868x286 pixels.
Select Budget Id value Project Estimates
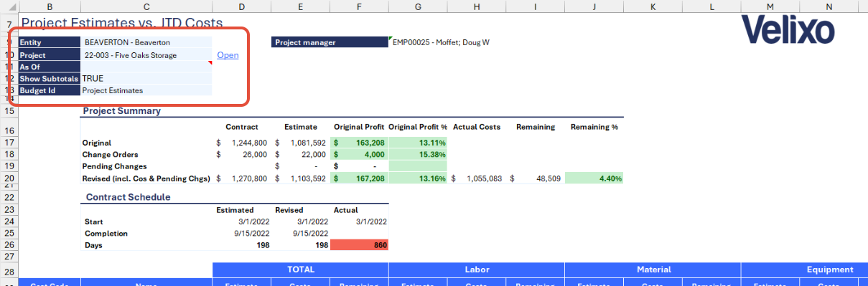pyautogui.click(x=146, y=90)
